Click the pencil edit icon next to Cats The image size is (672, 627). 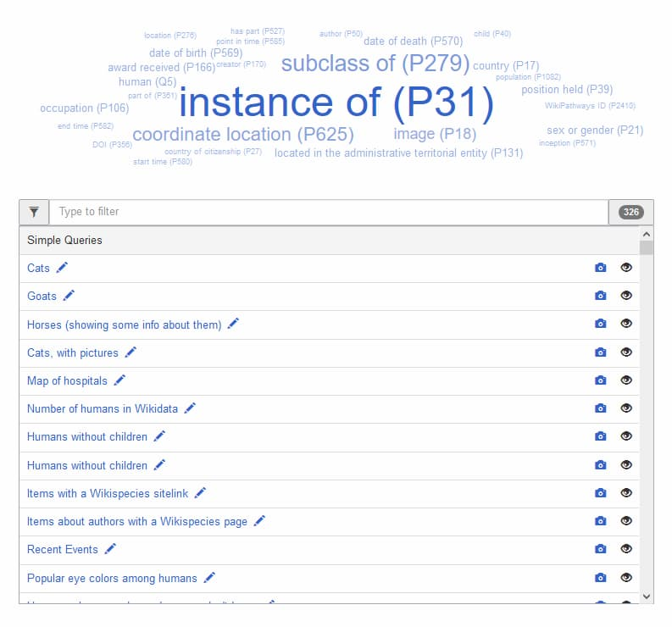coord(62,268)
